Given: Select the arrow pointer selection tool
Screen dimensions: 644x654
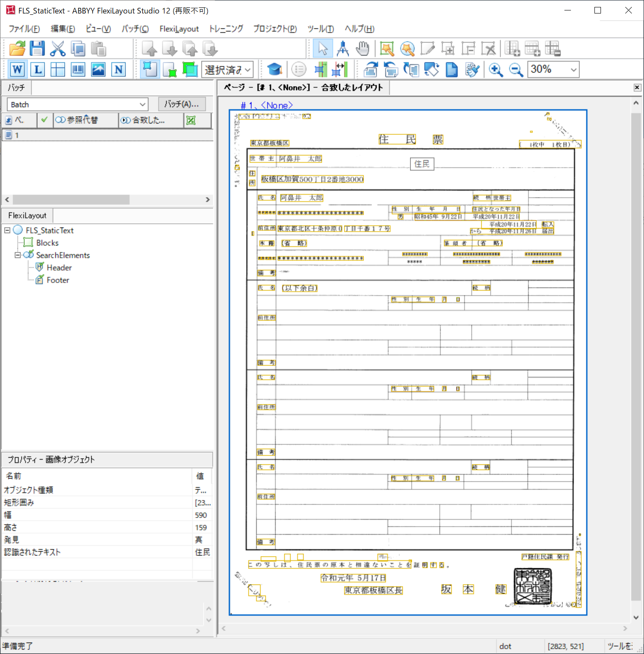Looking at the screenshot, I should pos(323,48).
